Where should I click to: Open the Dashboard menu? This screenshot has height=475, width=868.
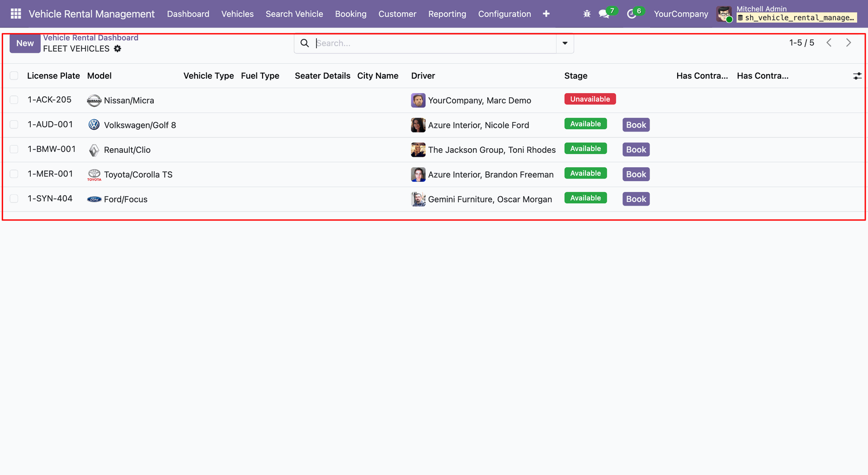188,14
